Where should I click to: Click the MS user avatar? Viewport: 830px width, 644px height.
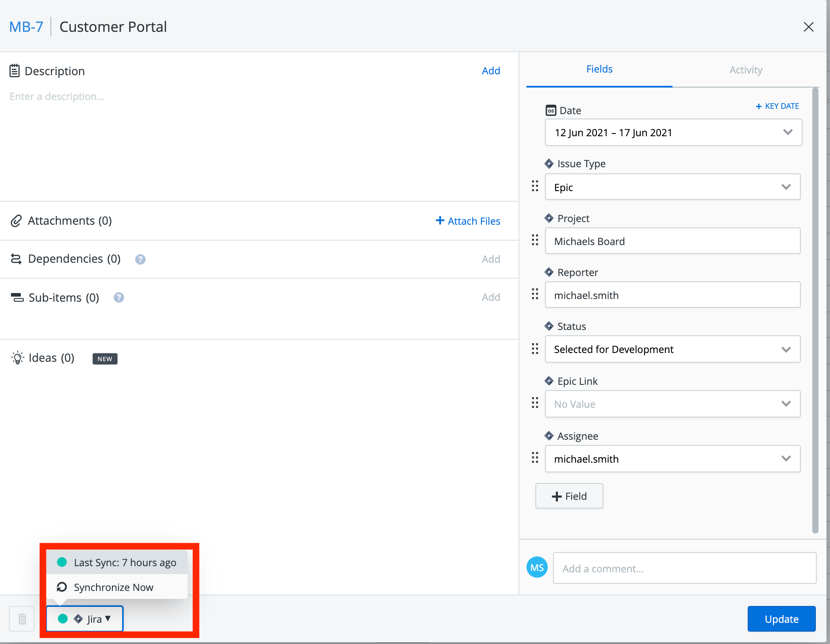click(x=537, y=567)
